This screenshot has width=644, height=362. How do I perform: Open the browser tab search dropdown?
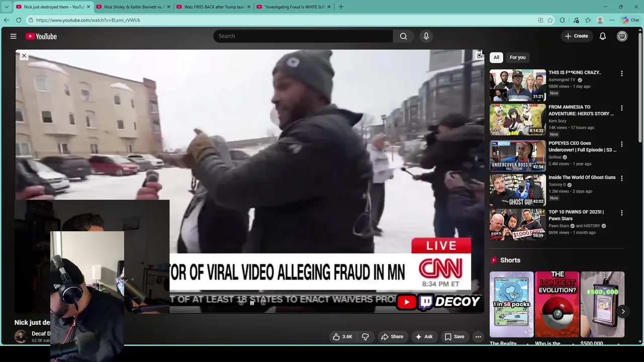[x=7, y=7]
